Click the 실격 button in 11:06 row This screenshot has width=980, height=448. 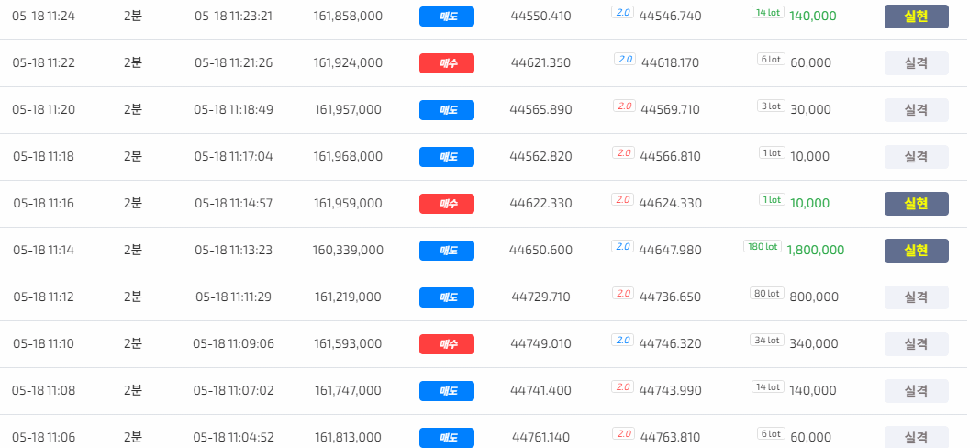[x=917, y=437]
